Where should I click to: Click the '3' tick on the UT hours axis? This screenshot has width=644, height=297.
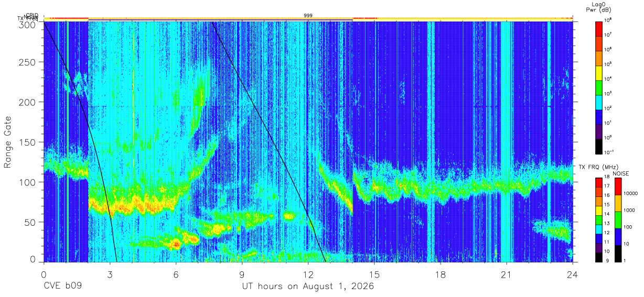coord(110,273)
